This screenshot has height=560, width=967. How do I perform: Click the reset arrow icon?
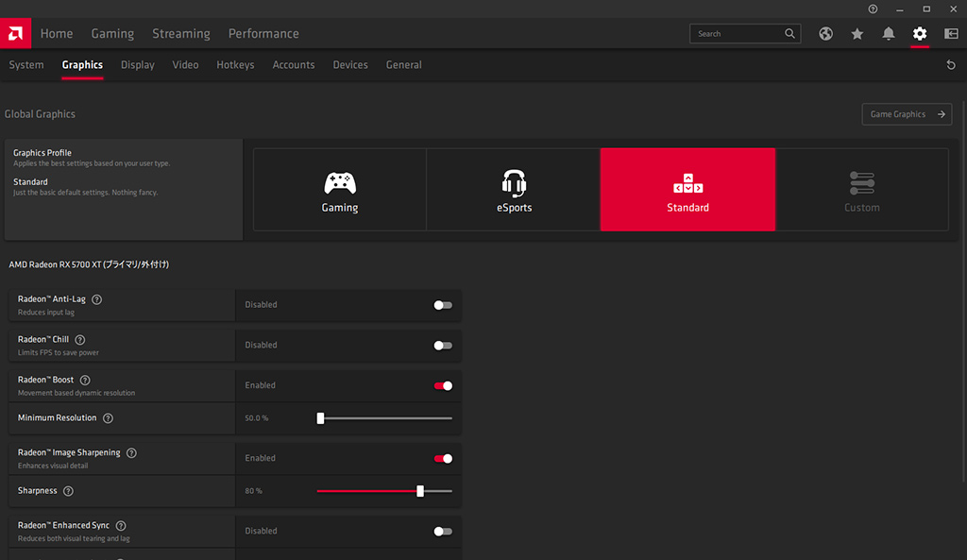(x=951, y=65)
